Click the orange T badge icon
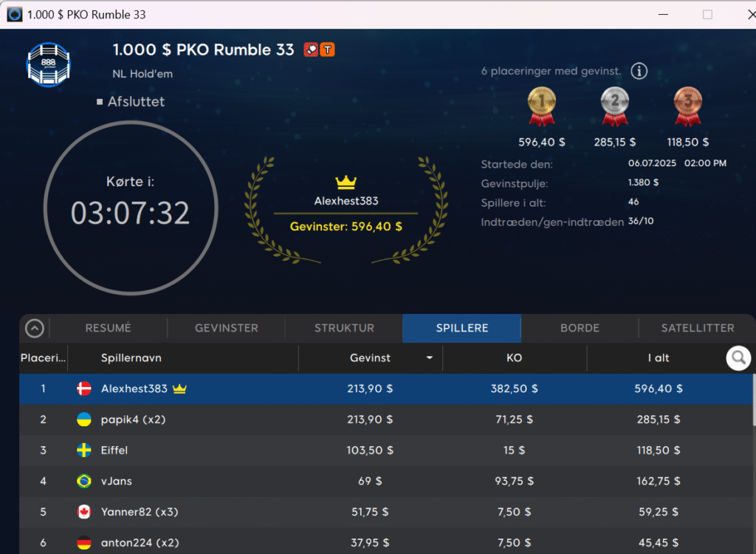Viewport: 756px width, 554px height. click(327, 50)
